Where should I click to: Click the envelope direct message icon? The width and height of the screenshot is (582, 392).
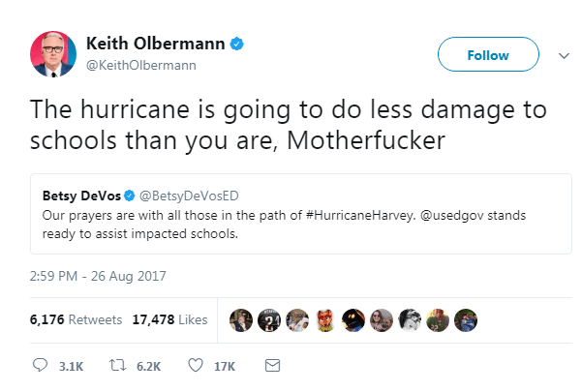pyautogui.click(x=272, y=365)
